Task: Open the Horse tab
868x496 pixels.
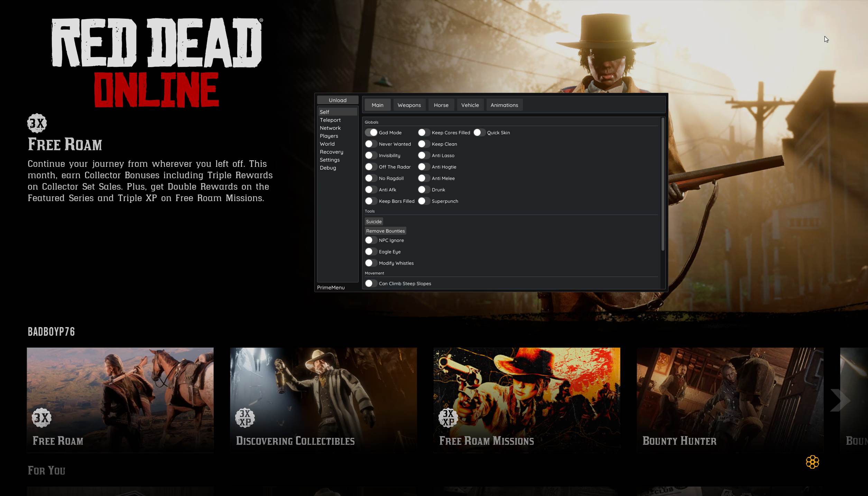Action: coord(441,105)
